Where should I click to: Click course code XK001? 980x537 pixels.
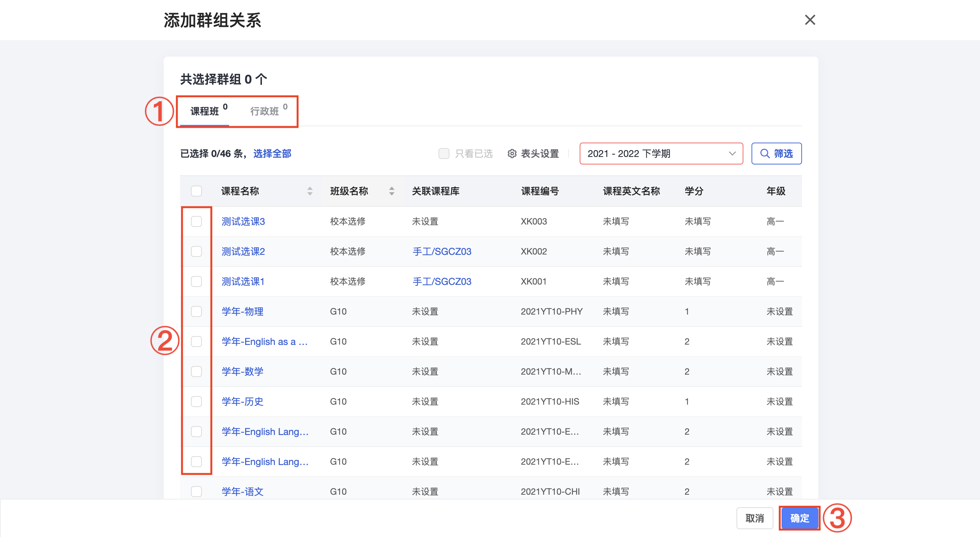(534, 281)
